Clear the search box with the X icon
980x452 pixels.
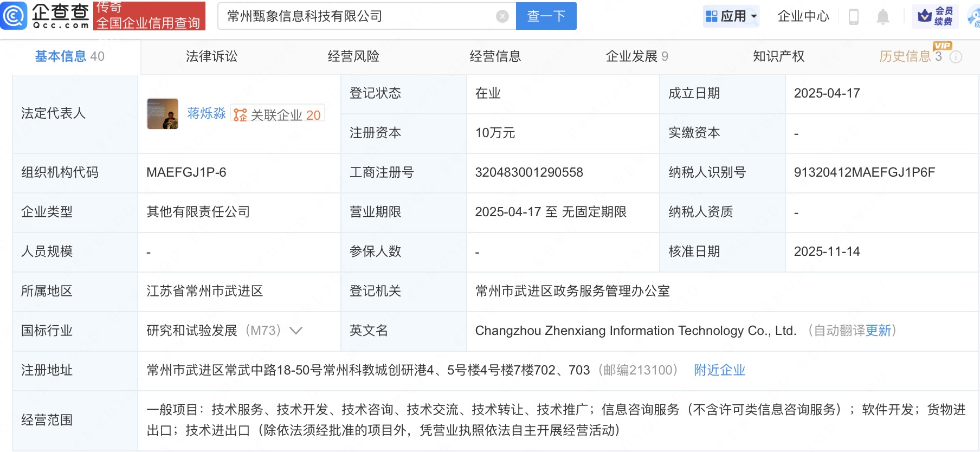click(x=502, y=17)
